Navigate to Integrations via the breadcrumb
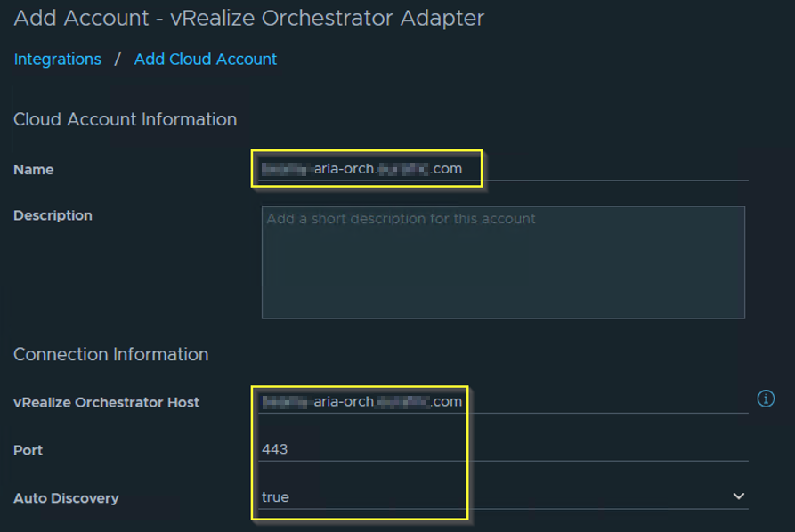This screenshot has height=532, width=795. (57, 59)
